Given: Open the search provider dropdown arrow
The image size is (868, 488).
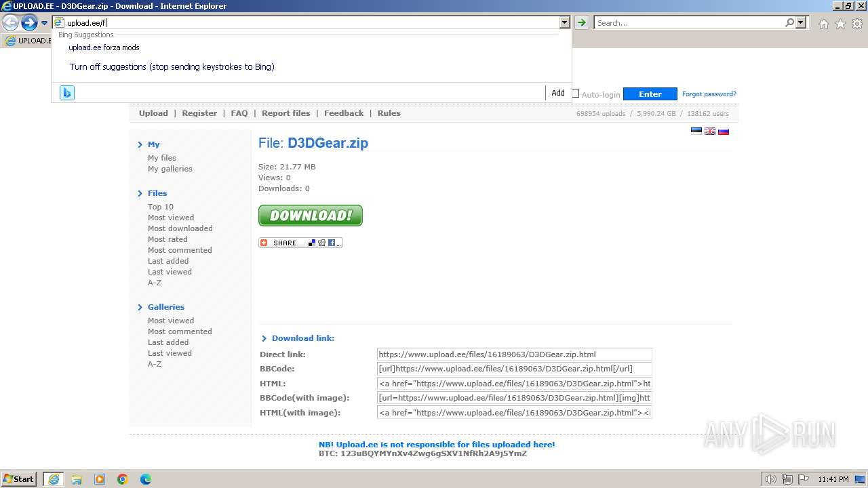Looking at the screenshot, I should point(801,22).
